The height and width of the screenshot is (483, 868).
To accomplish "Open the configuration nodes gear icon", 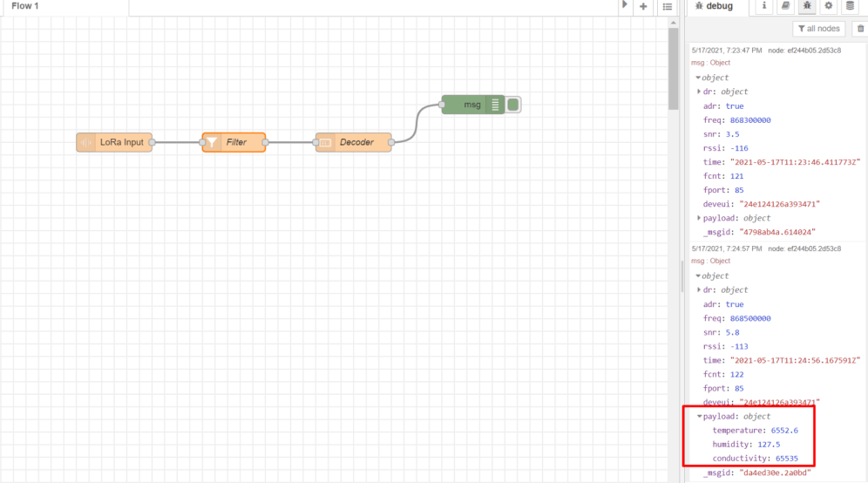I will pos(829,6).
